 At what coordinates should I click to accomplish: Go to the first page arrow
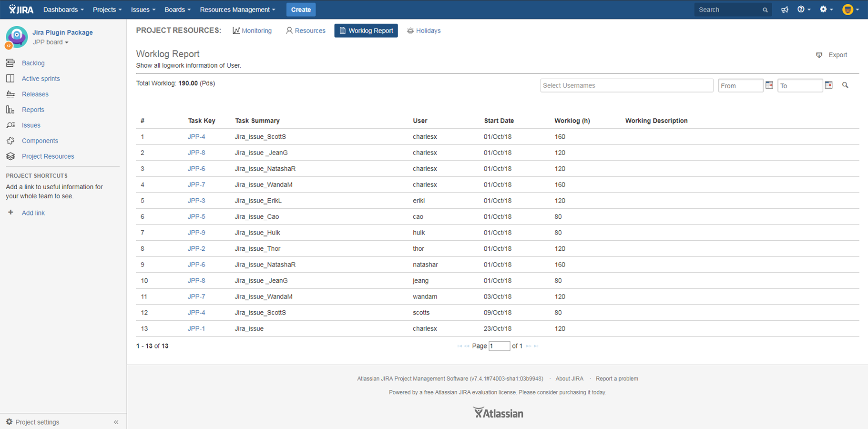(x=460, y=346)
